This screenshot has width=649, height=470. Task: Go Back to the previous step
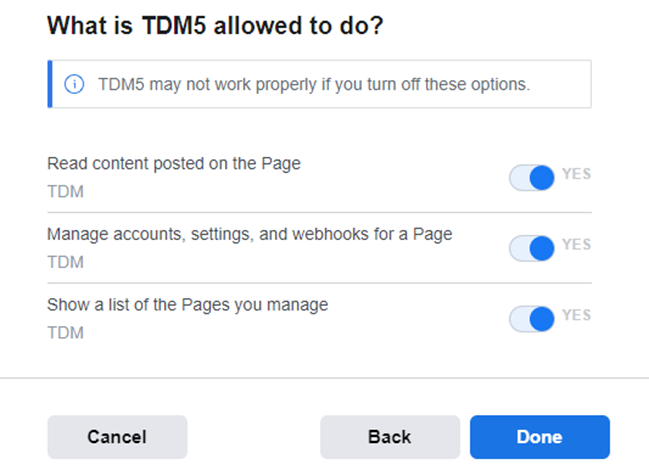(389, 437)
